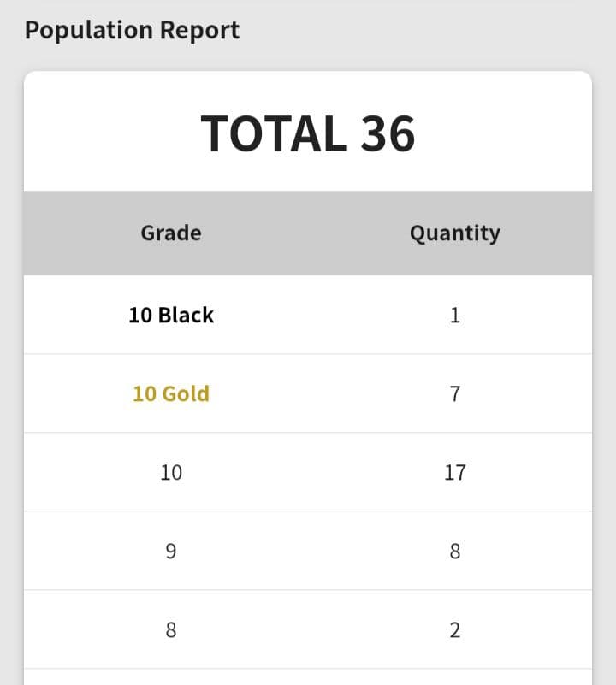Image resolution: width=616 pixels, height=685 pixels.
Task: Click the quantity 8 for grade 9
Action: coord(454,551)
